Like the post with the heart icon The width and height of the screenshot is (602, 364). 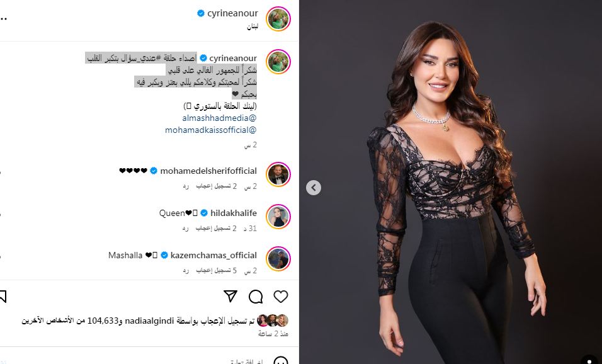coord(281,297)
